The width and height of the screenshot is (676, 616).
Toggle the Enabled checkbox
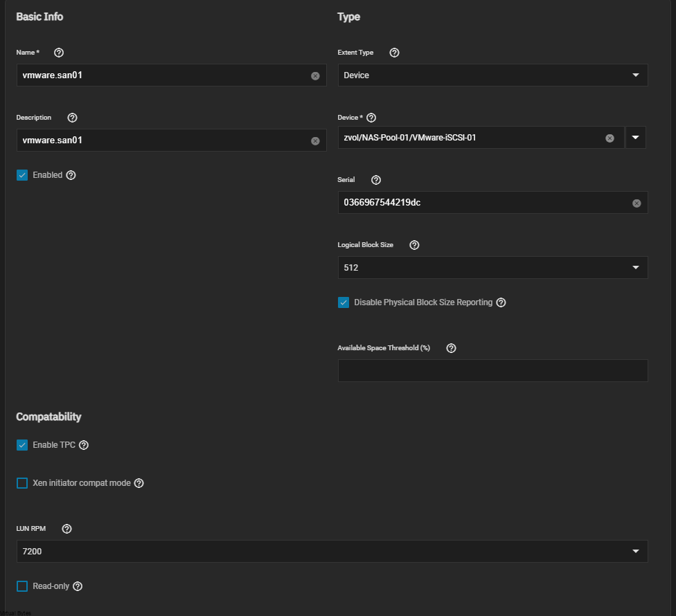click(22, 175)
